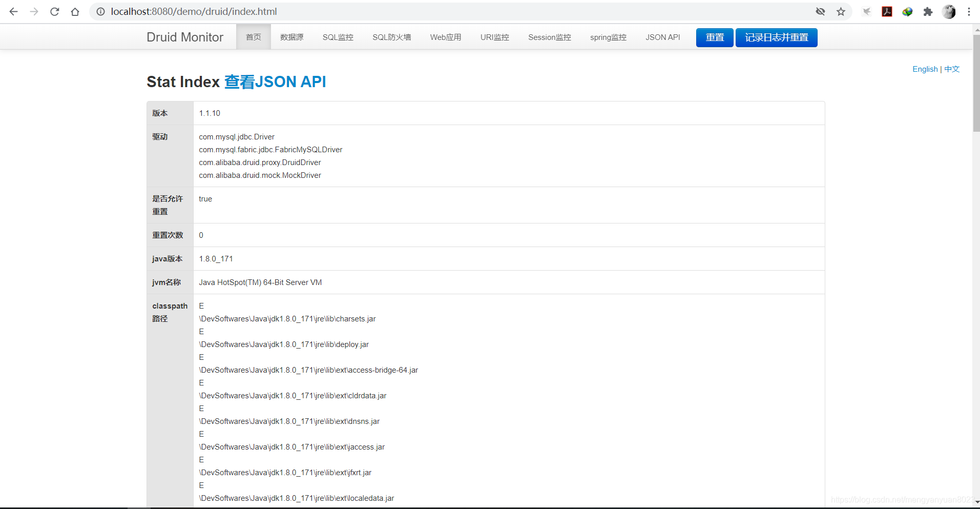The width and height of the screenshot is (980, 509).
Task: Bookmark this page with the star icon
Action: click(x=841, y=11)
